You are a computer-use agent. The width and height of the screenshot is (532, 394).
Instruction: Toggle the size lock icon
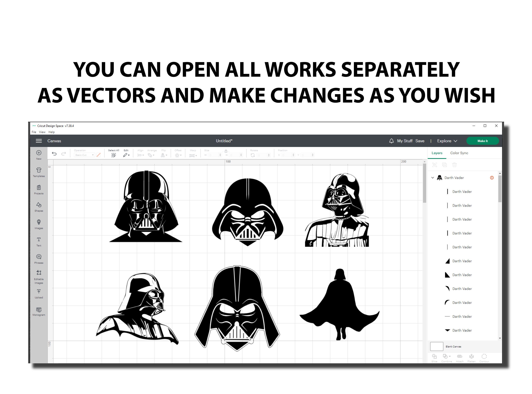(226, 151)
